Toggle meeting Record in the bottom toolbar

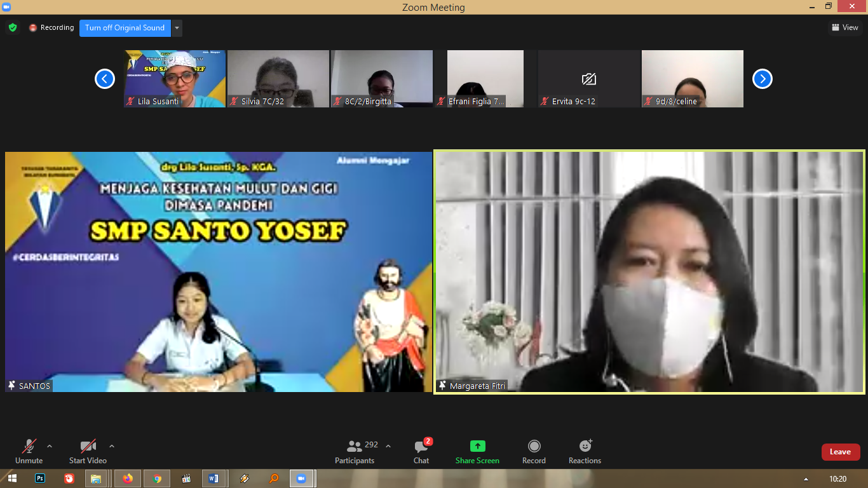pyautogui.click(x=534, y=451)
